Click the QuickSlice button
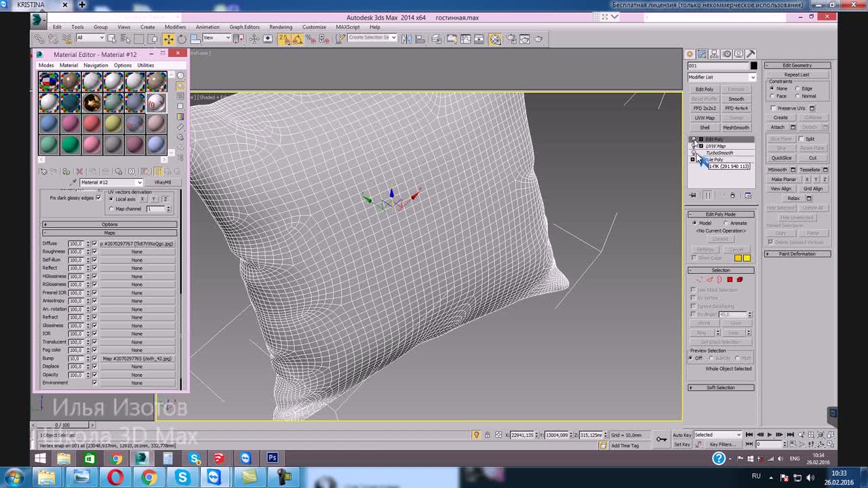The height and width of the screenshot is (488, 868). [x=781, y=158]
